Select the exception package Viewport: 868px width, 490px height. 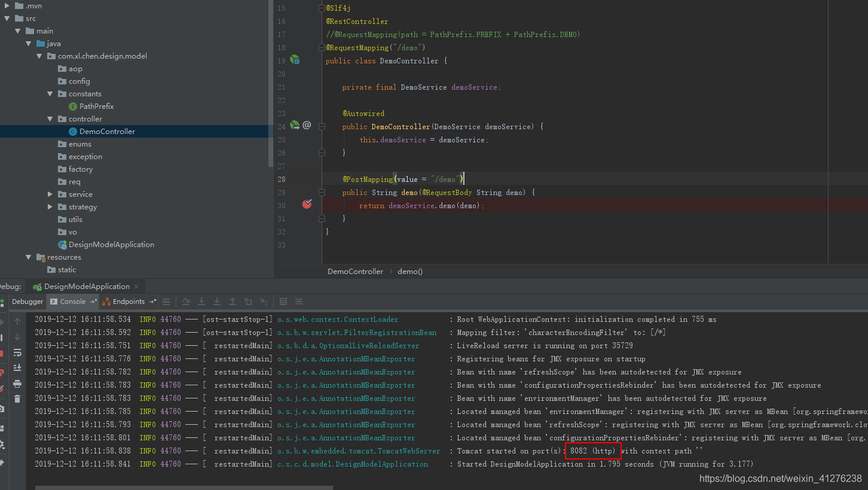85,157
